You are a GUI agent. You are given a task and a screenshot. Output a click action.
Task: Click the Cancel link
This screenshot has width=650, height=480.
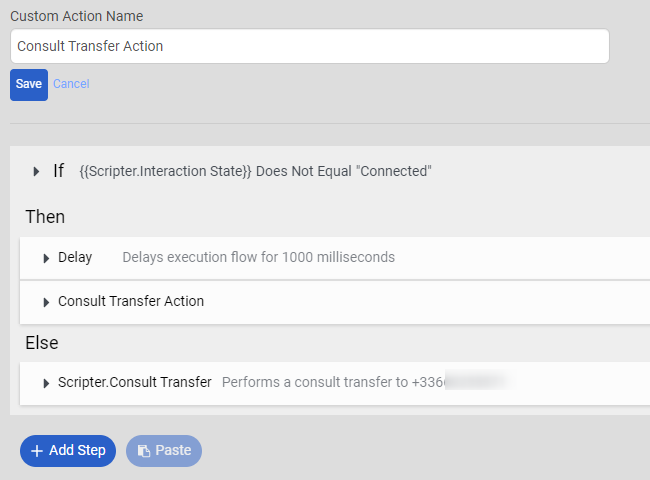[71, 84]
